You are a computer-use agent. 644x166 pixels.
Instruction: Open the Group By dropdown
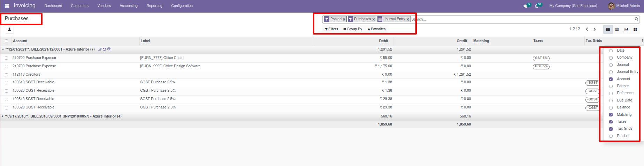coord(353,29)
